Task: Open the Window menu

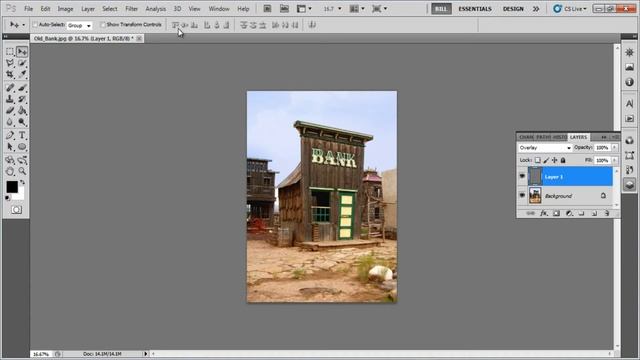Action: (219, 9)
